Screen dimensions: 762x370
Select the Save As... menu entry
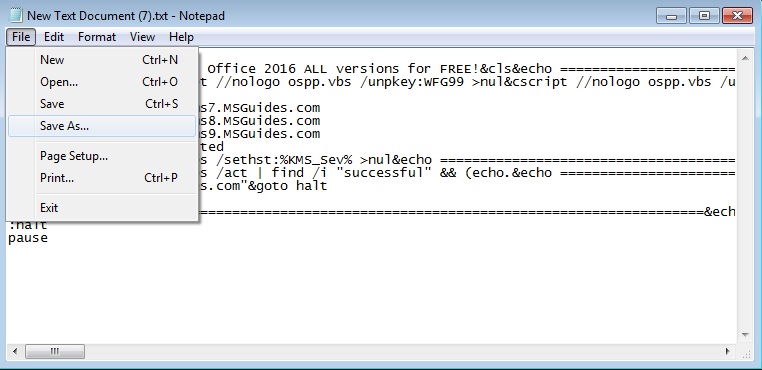coord(102,126)
